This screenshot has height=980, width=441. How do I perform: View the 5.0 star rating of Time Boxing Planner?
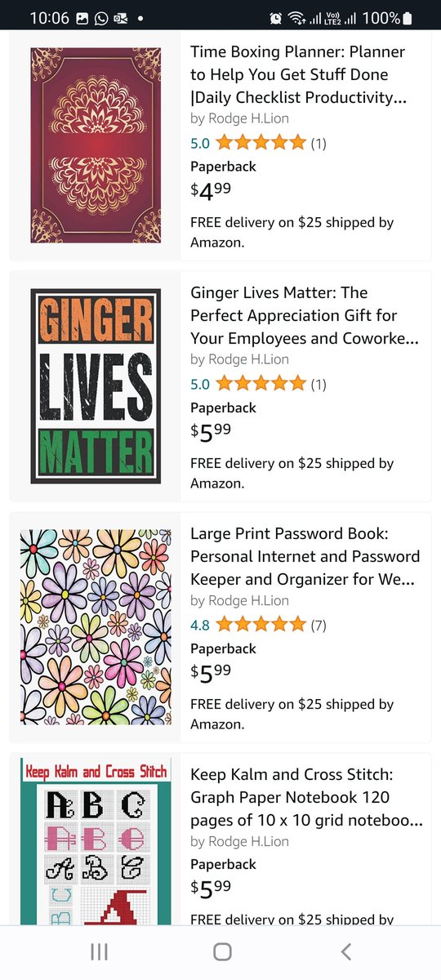coord(248,143)
